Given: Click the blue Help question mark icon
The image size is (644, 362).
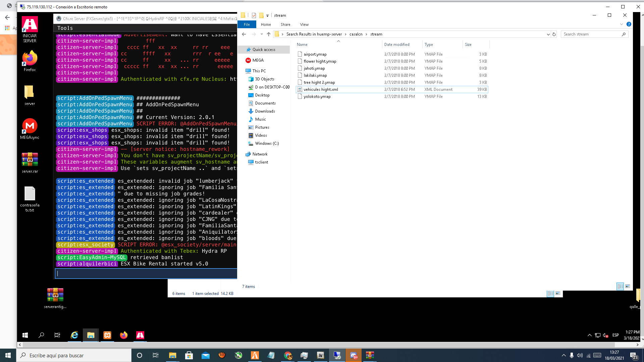Looking at the screenshot, I should [629, 24].
